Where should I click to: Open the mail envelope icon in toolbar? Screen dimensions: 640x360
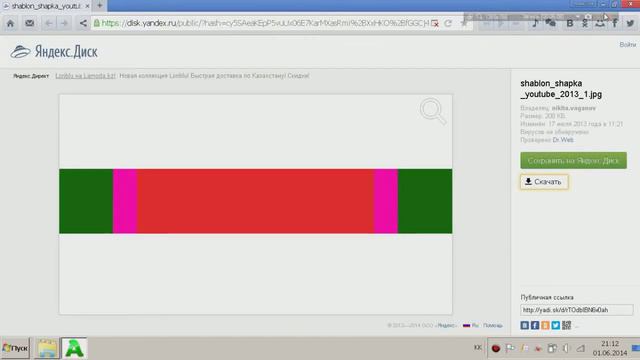(29, 23)
